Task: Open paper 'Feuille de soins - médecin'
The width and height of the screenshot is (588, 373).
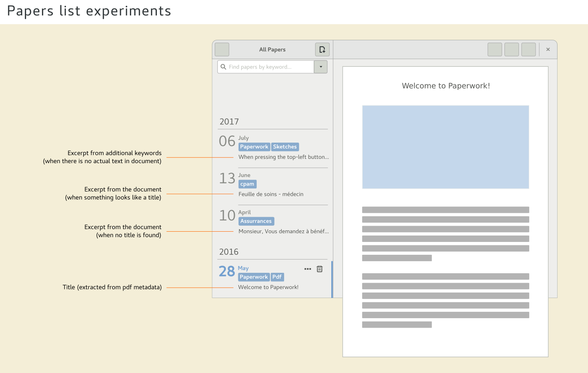Action: pos(271,194)
